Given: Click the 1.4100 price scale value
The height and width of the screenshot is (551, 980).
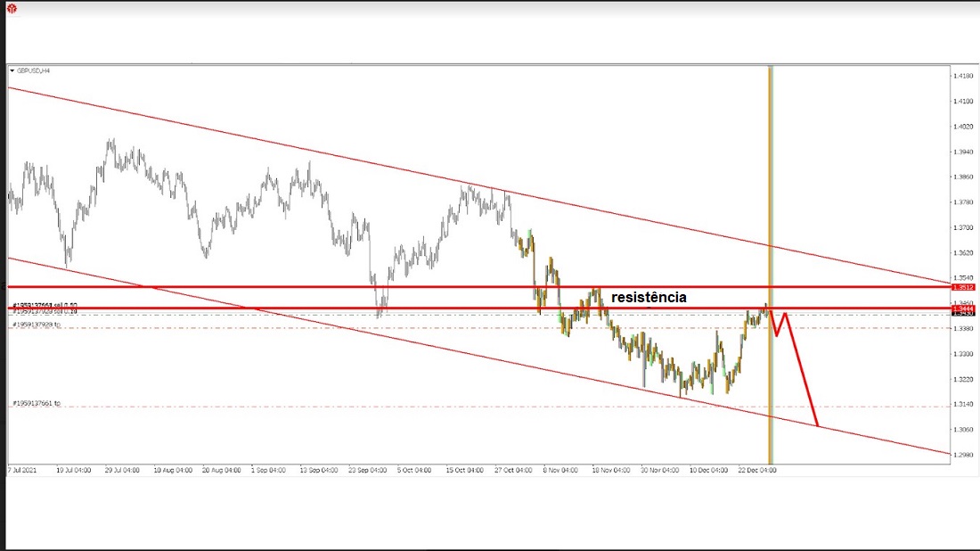Looking at the screenshot, I should [x=963, y=101].
